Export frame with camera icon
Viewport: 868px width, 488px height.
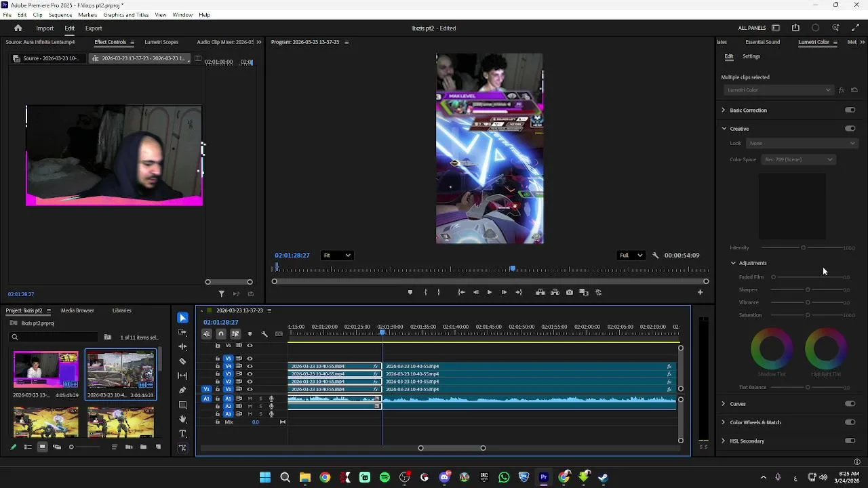569,292
